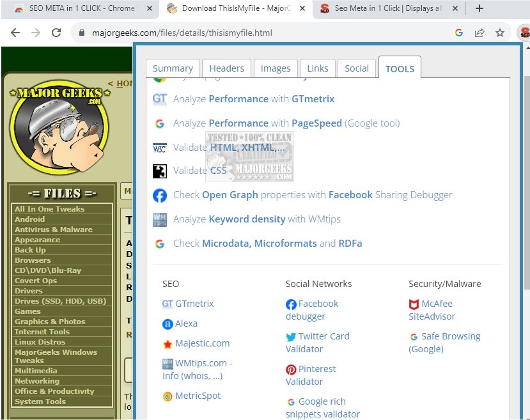Screen dimensions: 530x420
Task: Click the share page icon in address bar
Action: tap(479, 33)
